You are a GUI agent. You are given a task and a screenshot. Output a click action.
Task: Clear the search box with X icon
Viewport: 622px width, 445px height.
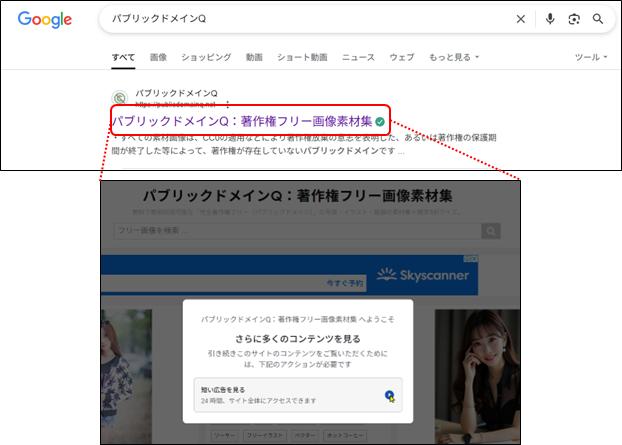coord(520,19)
